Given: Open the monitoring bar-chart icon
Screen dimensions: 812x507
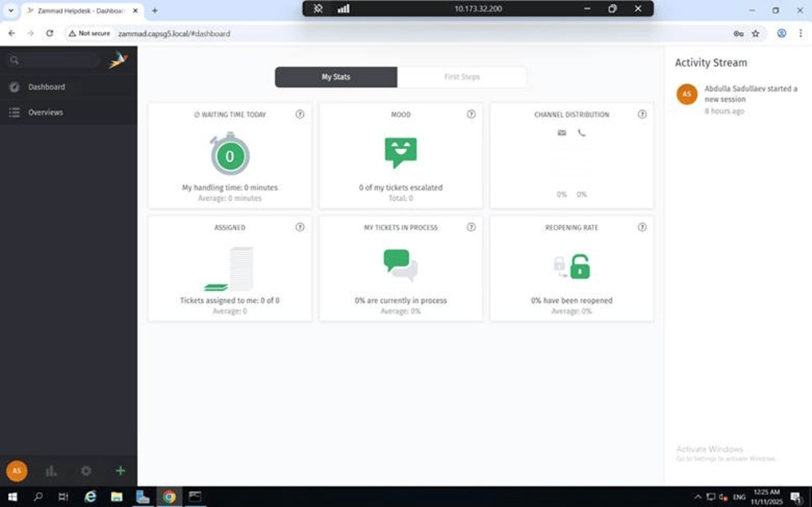Looking at the screenshot, I should [x=50, y=470].
